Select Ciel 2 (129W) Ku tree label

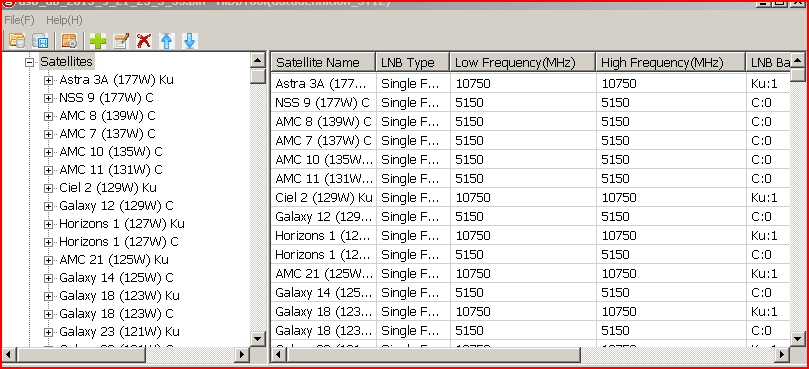point(108,188)
